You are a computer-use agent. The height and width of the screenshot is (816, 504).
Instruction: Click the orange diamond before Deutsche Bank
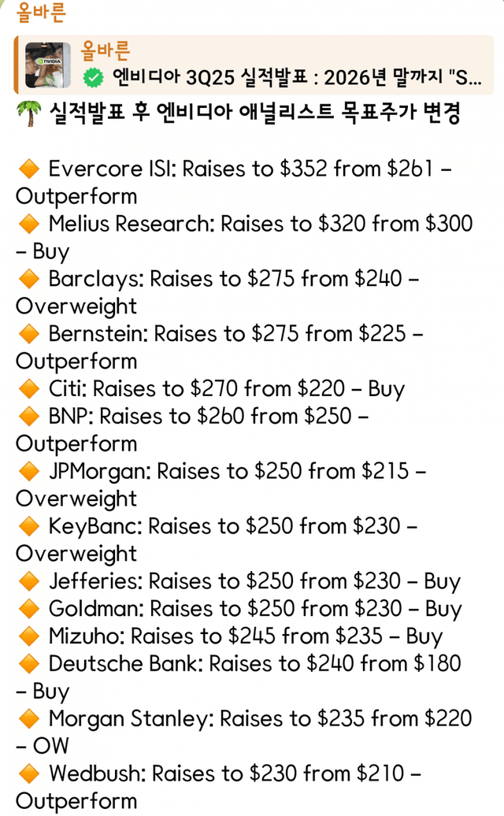[x=28, y=664]
